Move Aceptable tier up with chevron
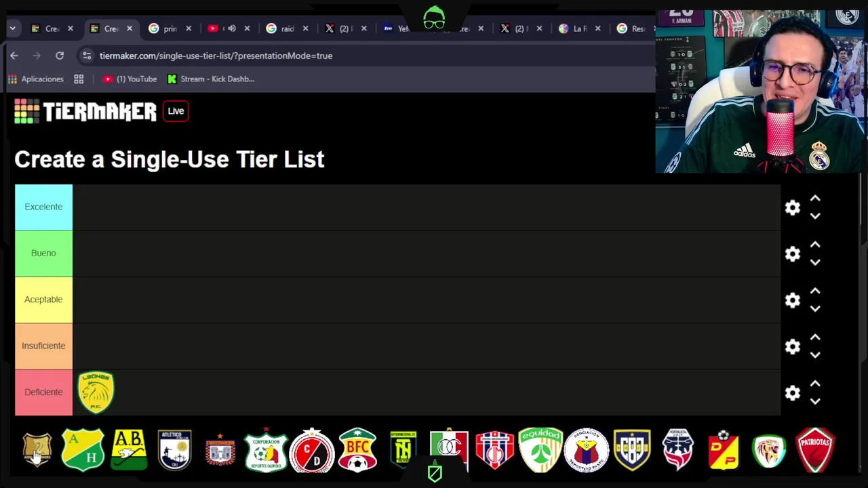This screenshot has width=868, height=488. (815, 291)
